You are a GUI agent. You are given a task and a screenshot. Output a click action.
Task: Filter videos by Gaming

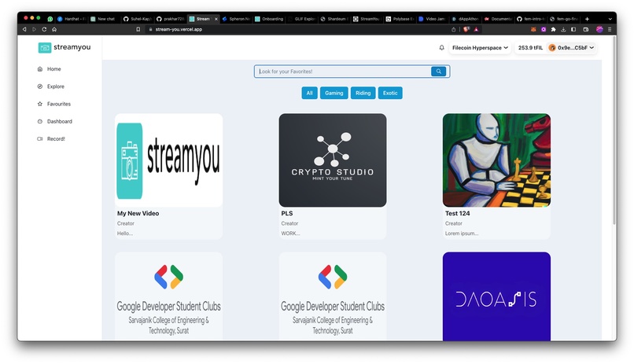tap(334, 93)
